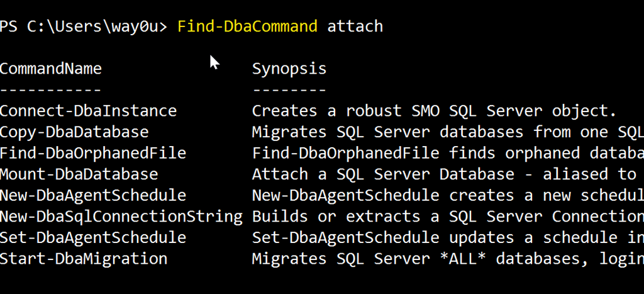
Task: Click the Find-DbaCommand command text
Action: (247, 26)
